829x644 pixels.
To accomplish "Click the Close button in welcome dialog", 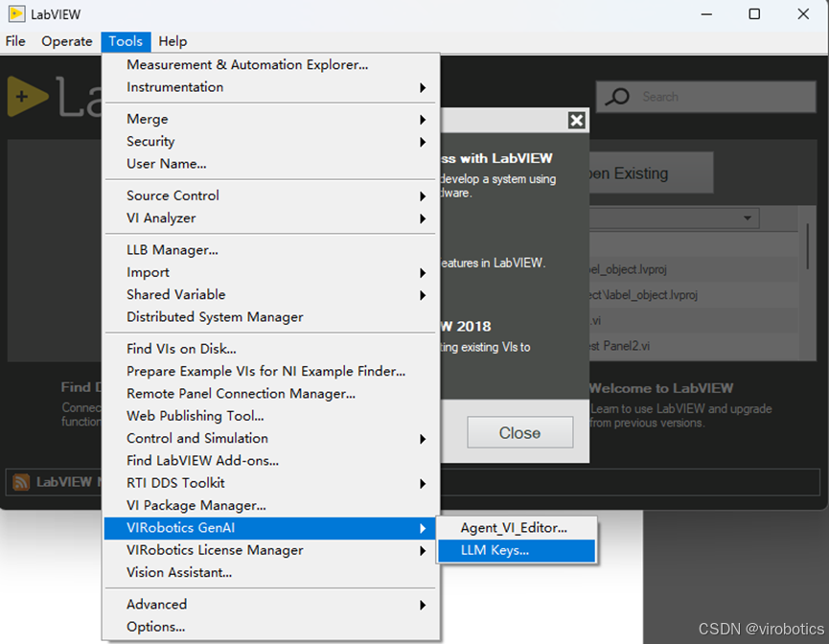I will point(519,432).
